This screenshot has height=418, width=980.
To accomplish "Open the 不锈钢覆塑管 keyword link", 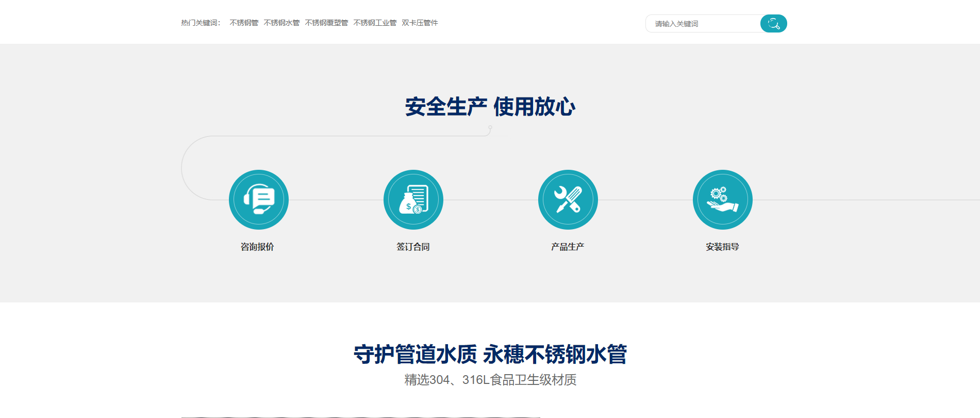I will 326,23.
